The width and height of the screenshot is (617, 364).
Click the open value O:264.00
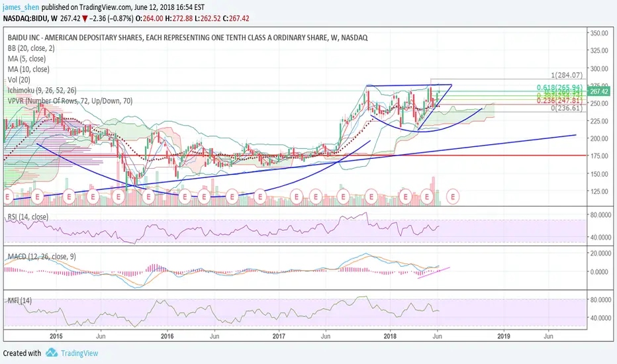(149, 19)
